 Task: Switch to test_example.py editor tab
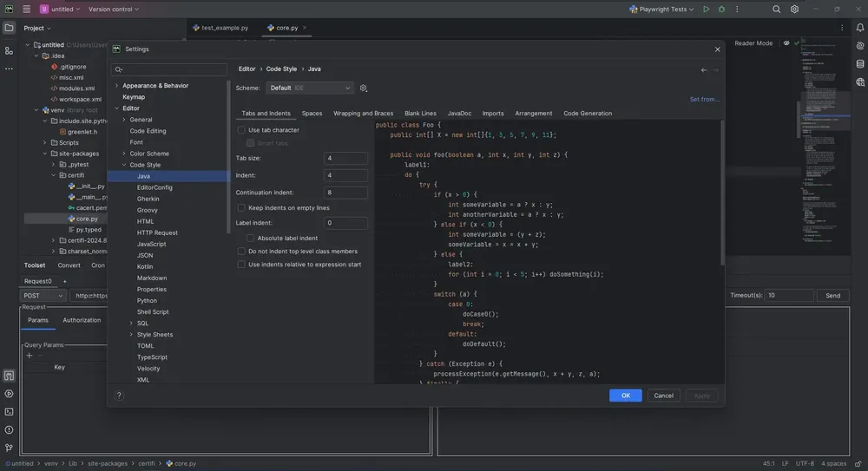point(220,28)
